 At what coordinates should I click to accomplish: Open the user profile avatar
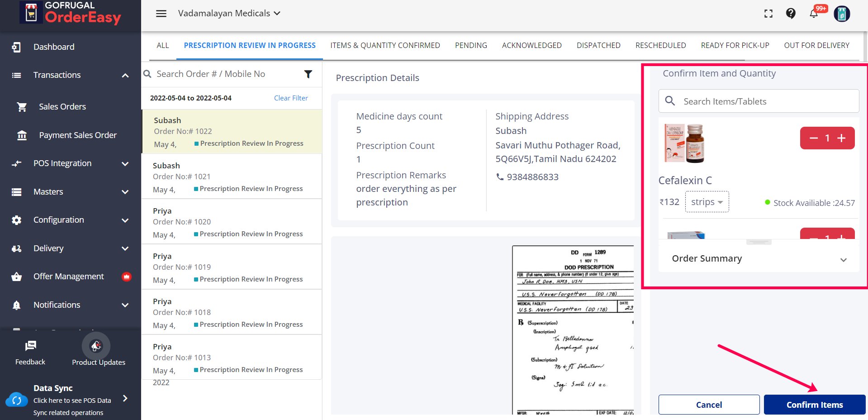point(842,14)
